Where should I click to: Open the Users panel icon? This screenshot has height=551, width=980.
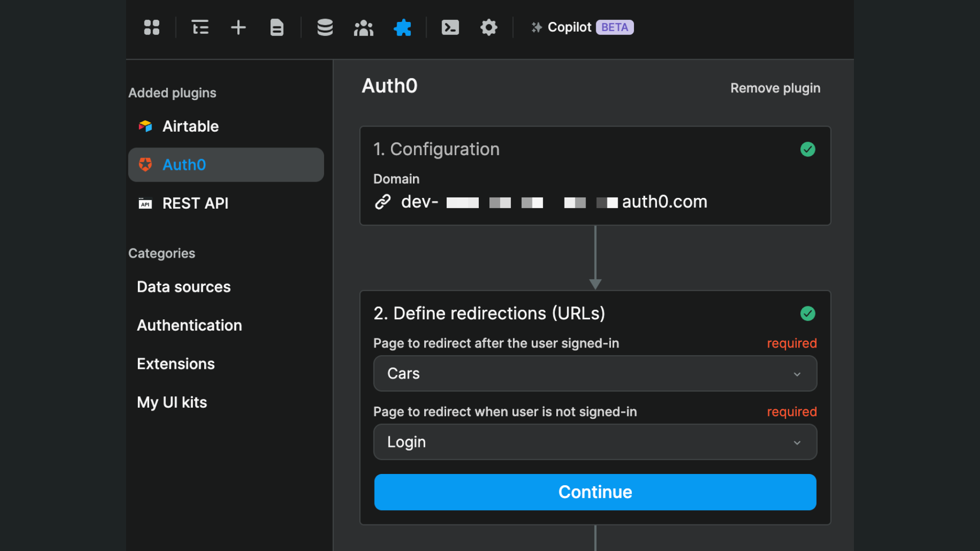pos(363,28)
